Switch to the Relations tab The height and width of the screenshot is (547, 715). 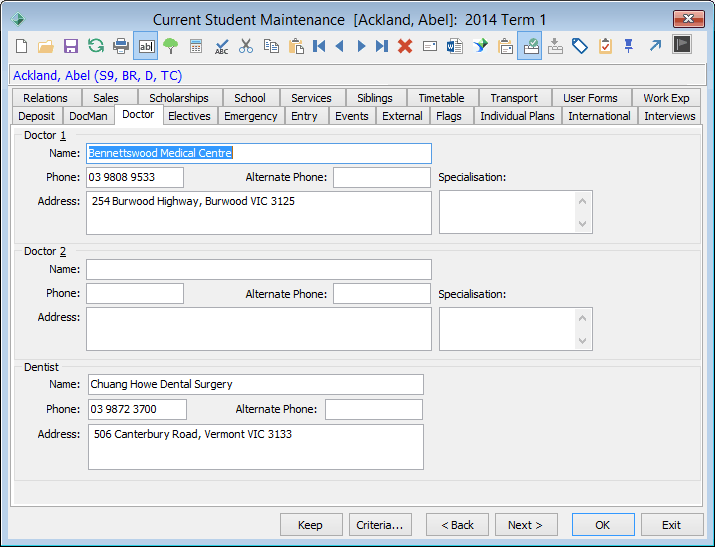46,98
